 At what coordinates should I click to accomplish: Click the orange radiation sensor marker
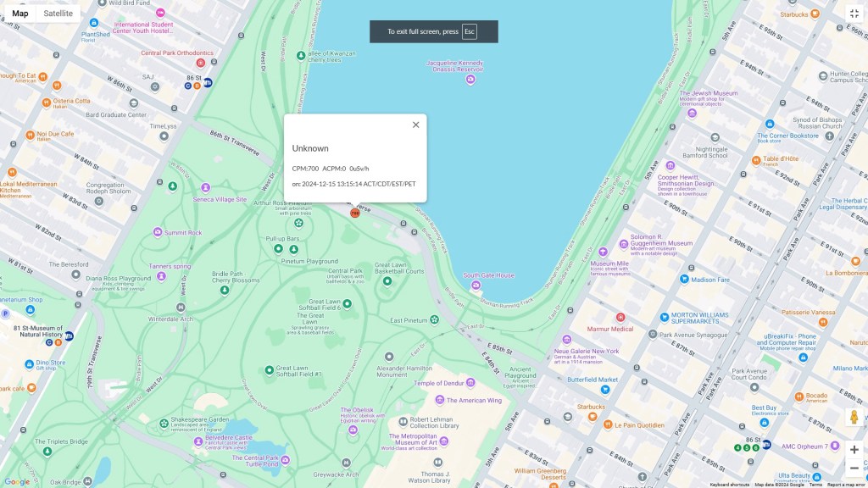coord(355,213)
